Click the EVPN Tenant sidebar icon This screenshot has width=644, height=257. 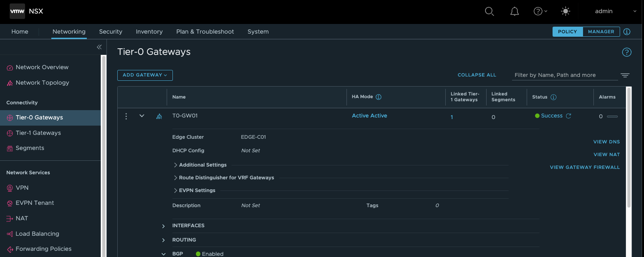[10, 203]
